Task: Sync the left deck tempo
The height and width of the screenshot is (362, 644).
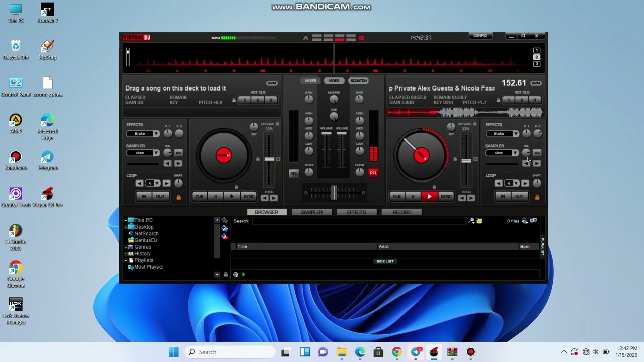Action: [249, 196]
